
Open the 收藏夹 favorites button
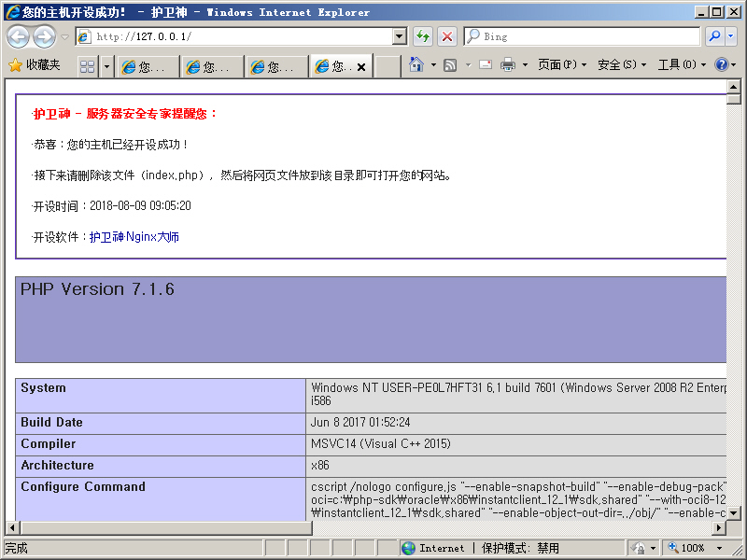pyautogui.click(x=34, y=65)
